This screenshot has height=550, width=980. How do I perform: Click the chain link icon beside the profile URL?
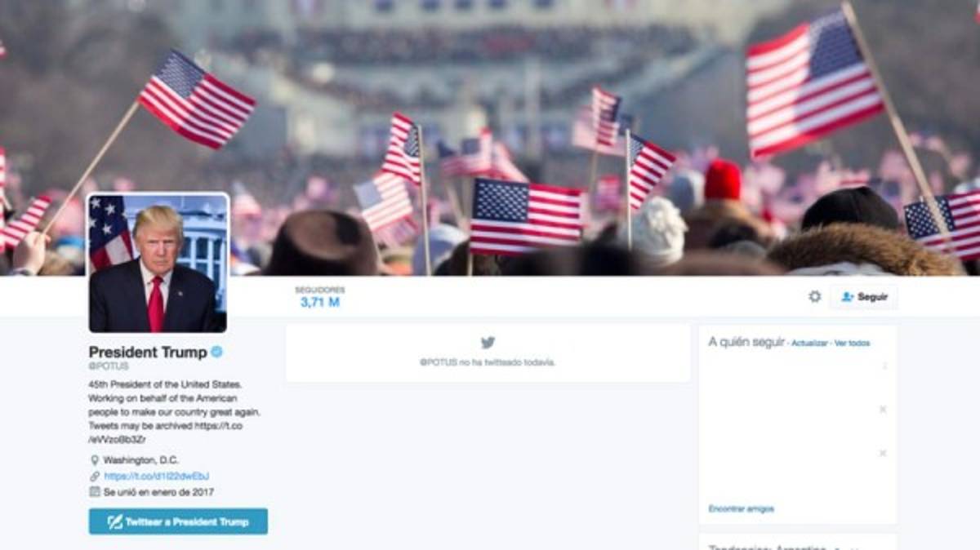[94, 477]
